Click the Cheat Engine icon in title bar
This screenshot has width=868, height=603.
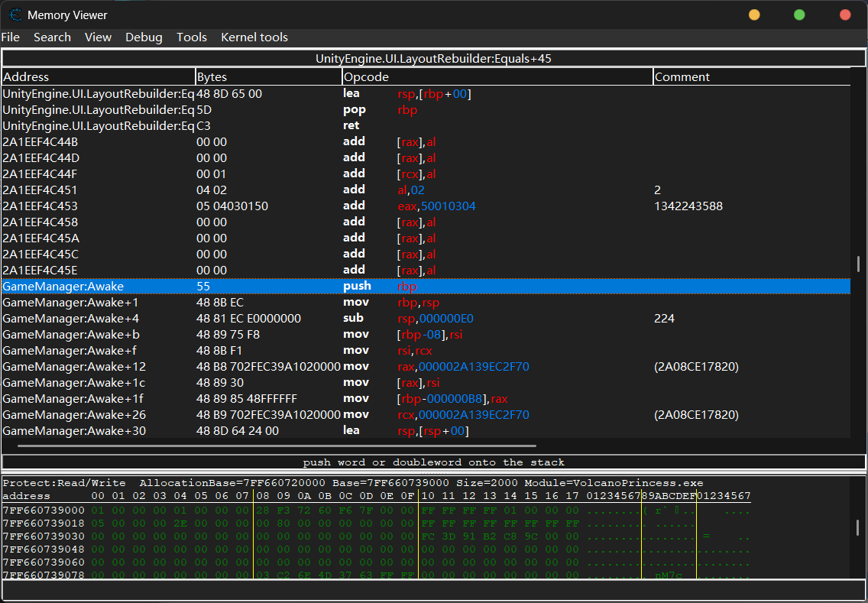pos(15,15)
